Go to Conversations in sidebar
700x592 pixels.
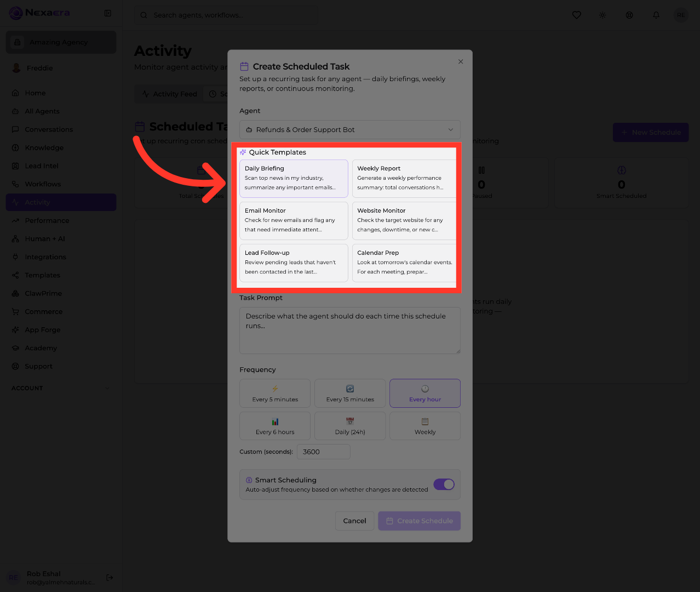(x=61, y=129)
